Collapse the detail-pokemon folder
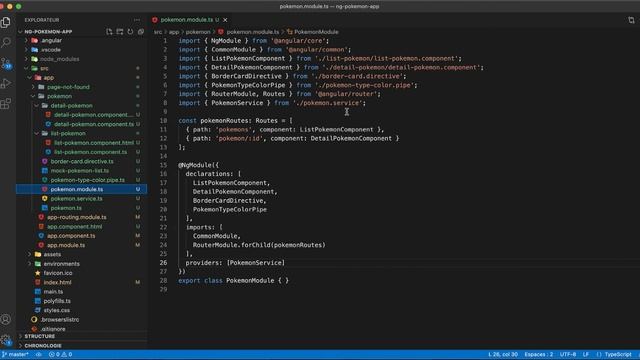 [71, 105]
